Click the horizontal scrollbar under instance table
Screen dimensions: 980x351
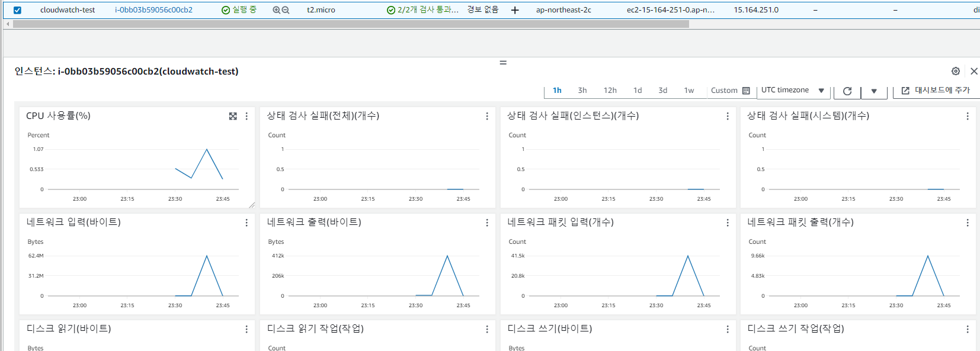pyautogui.click(x=351, y=24)
